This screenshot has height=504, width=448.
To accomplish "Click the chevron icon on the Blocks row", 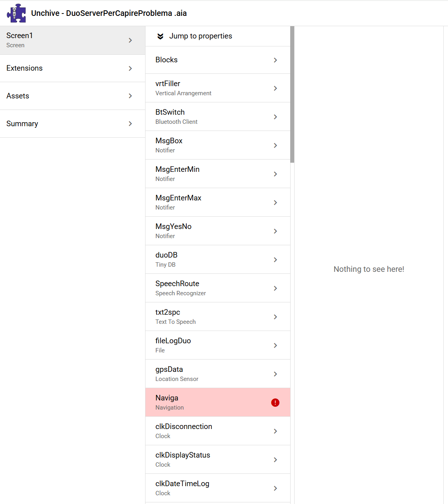I will 275,60.
